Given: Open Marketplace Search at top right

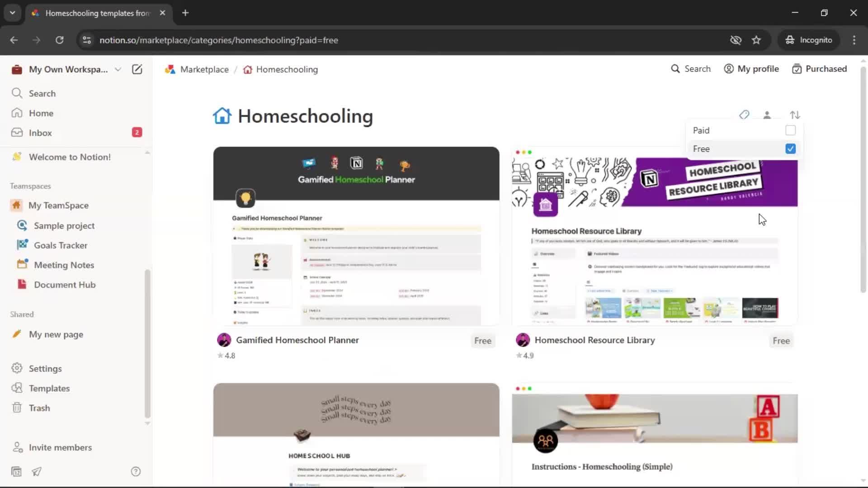Looking at the screenshot, I should coord(691,69).
